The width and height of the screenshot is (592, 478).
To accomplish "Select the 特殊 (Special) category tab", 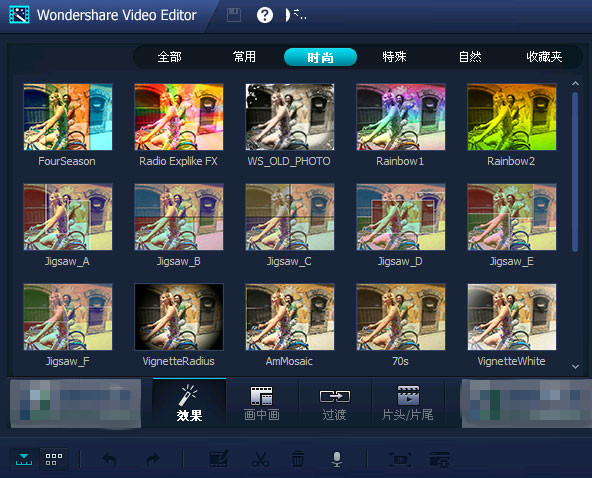I will tap(394, 57).
